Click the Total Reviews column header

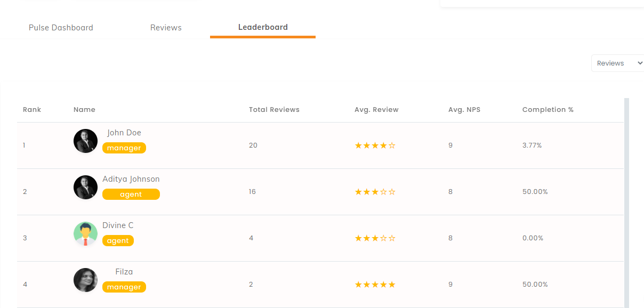click(x=274, y=110)
